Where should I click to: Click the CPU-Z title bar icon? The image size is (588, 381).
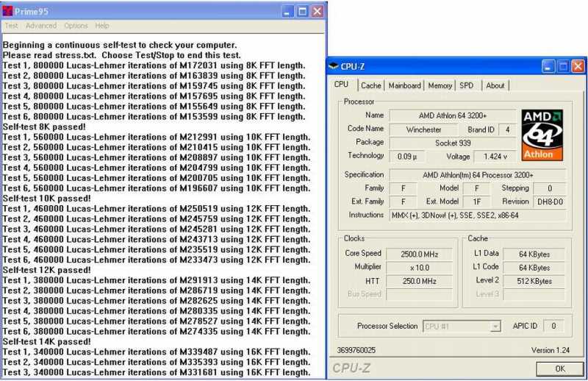334,66
